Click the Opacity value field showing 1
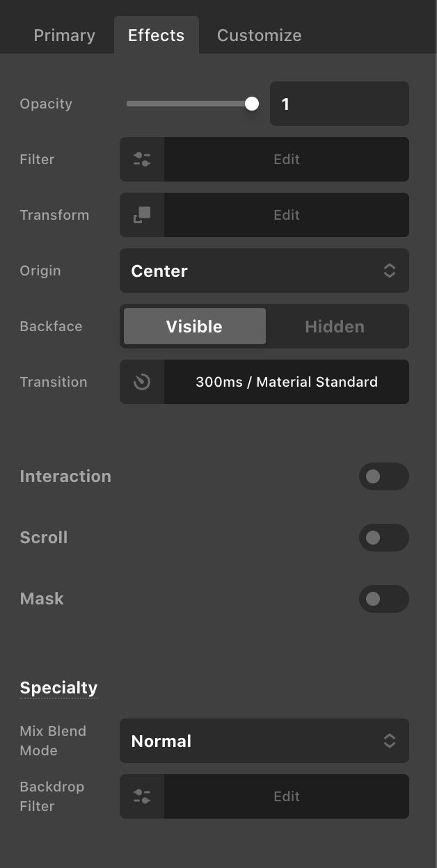This screenshot has height=868, width=437. click(339, 103)
